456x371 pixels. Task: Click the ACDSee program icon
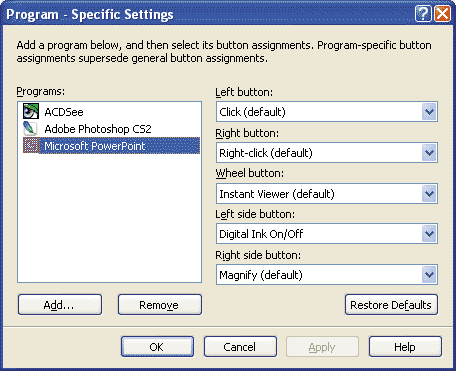point(31,111)
